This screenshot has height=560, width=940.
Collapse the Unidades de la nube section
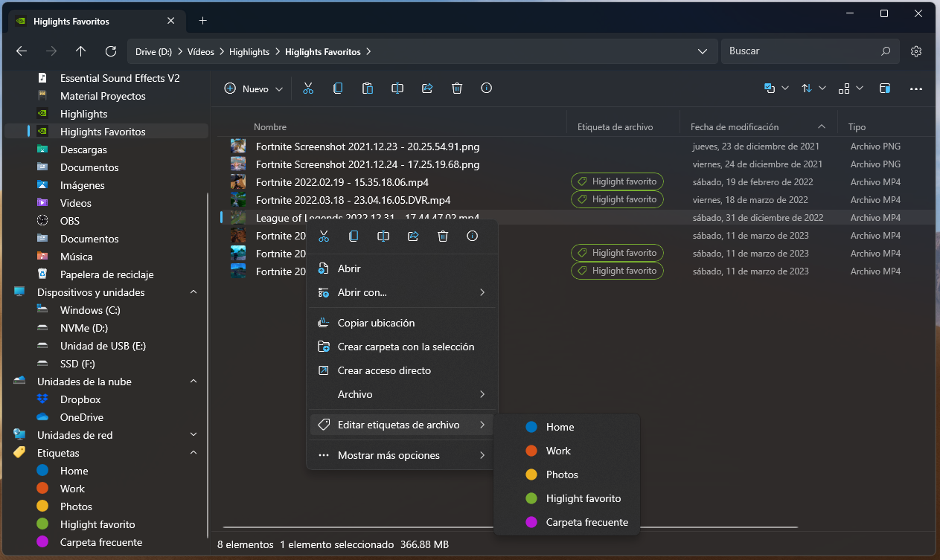tap(194, 381)
